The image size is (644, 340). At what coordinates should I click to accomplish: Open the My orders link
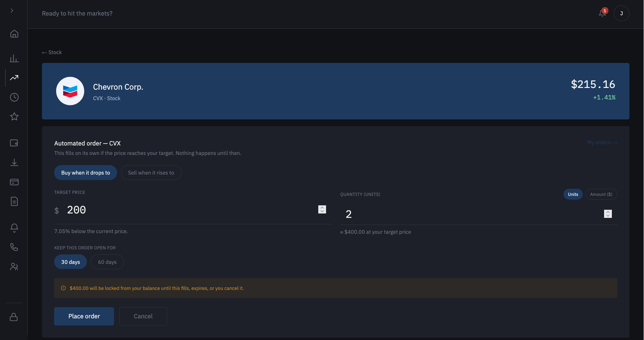[x=602, y=142]
